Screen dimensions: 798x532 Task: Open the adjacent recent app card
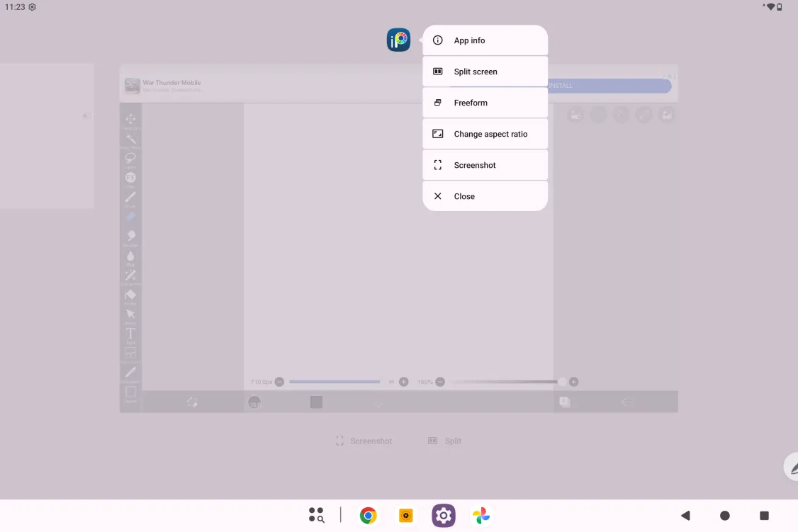(47, 136)
